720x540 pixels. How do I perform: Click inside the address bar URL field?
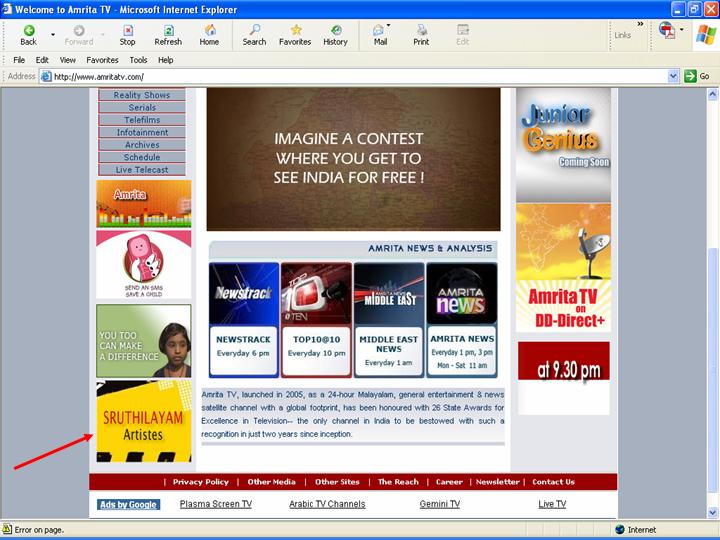[x=350, y=76]
